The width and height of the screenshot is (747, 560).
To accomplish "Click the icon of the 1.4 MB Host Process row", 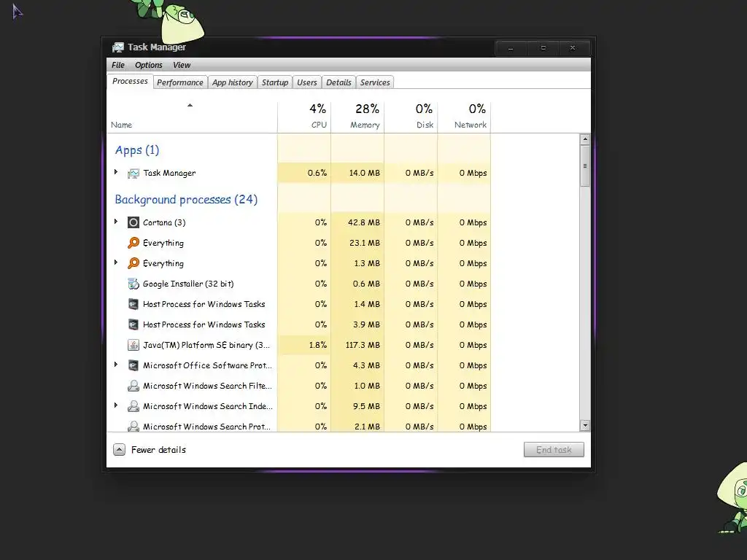I will tap(133, 304).
